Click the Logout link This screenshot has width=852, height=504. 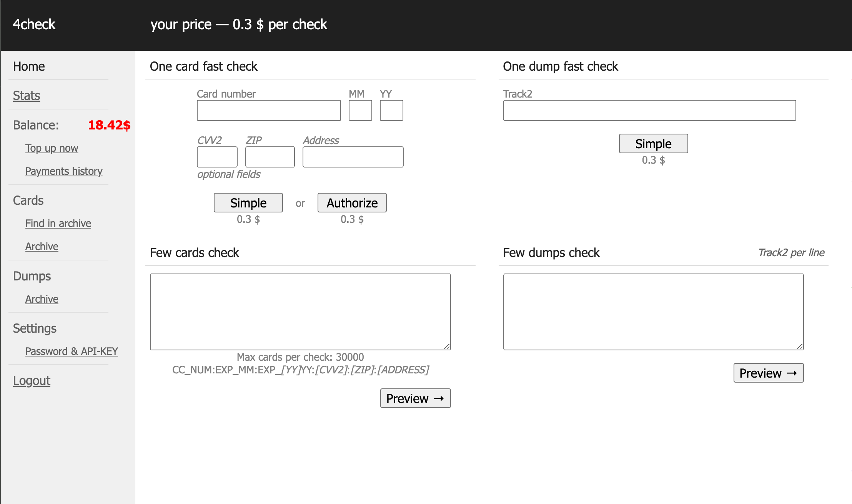(x=32, y=381)
